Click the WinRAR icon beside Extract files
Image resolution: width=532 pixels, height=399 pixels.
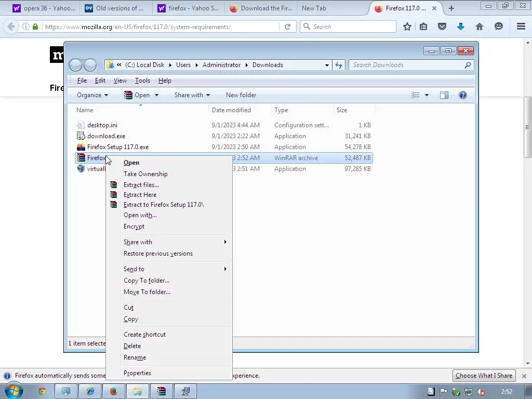click(x=114, y=185)
